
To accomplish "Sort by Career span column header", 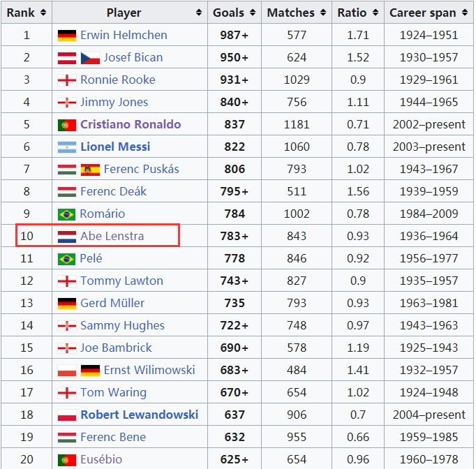I will (463, 13).
